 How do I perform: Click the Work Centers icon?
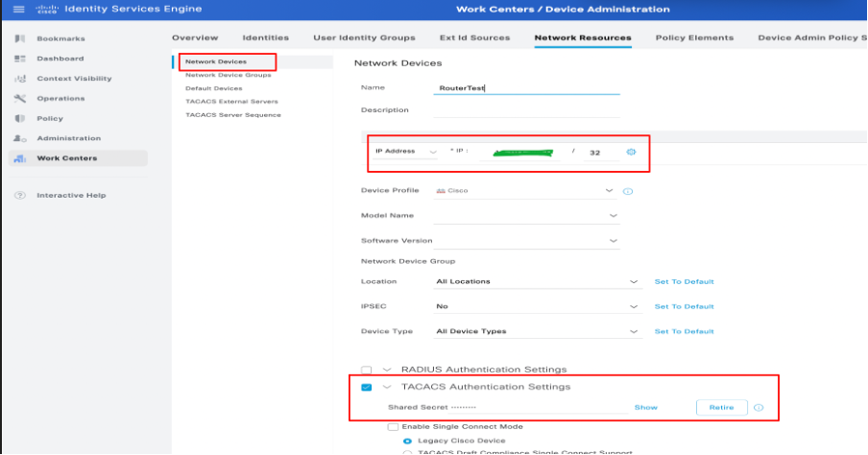click(x=20, y=158)
